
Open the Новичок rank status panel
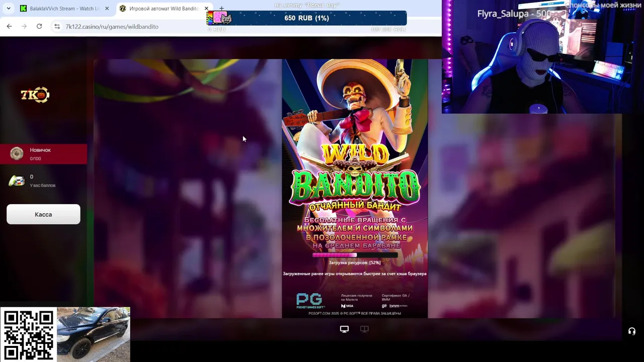click(x=43, y=154)
